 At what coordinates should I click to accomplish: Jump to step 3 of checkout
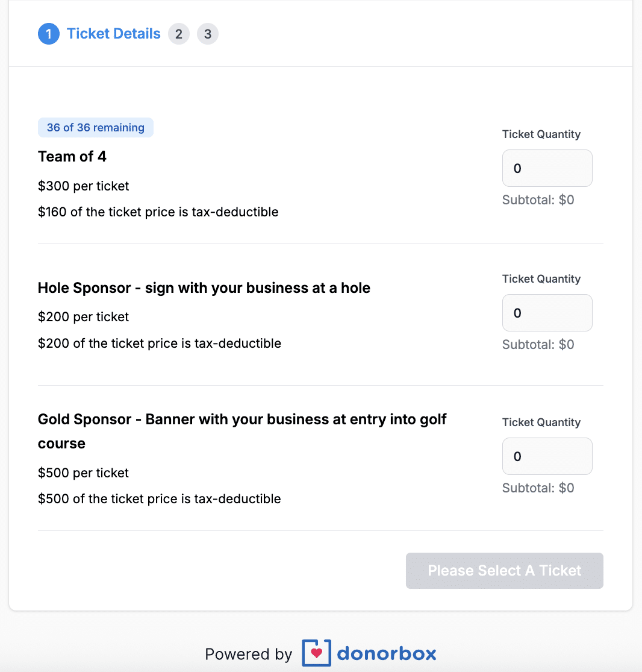pos(208,34)
